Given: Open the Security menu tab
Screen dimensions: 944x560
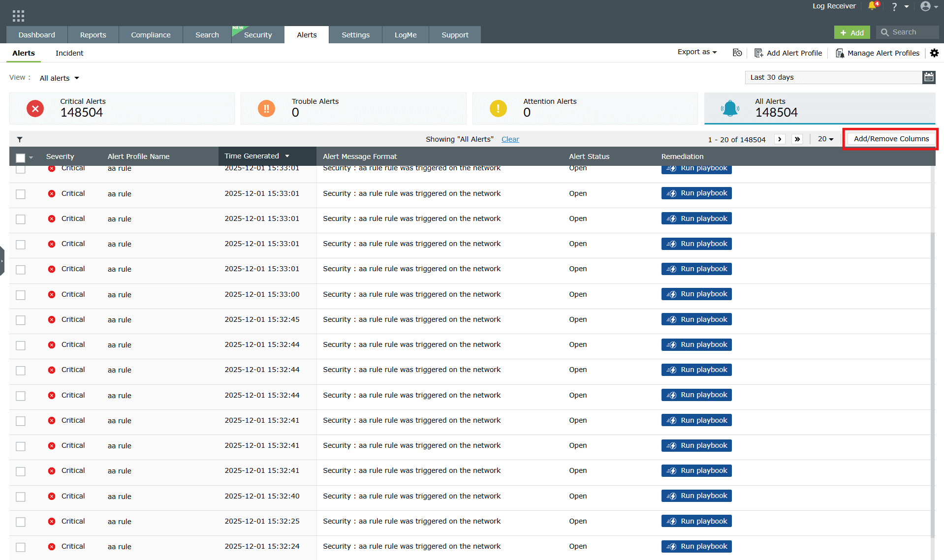Looking at the screenshot, I should tap(257, 34).
